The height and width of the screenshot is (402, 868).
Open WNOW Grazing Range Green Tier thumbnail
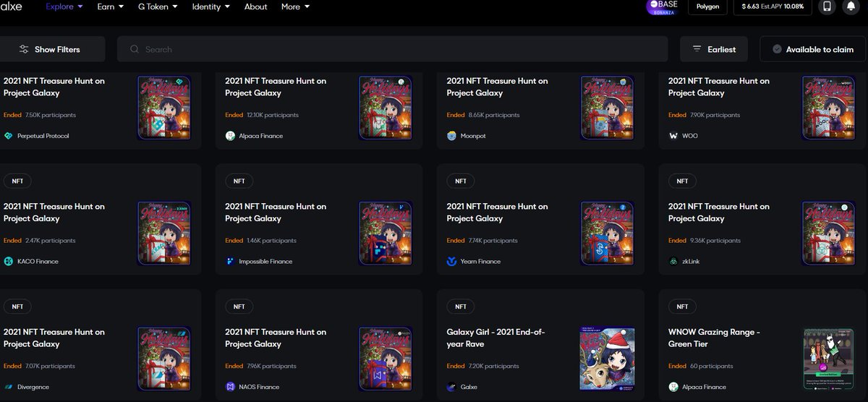tap(829, 359)
